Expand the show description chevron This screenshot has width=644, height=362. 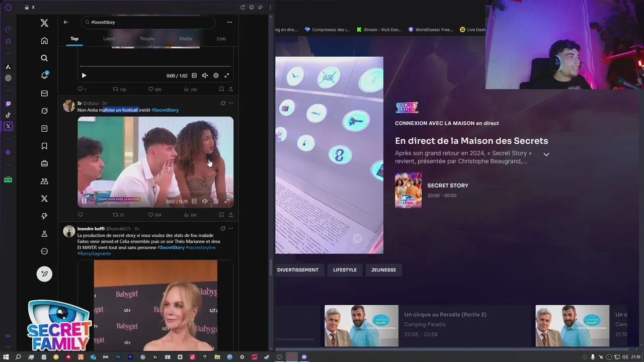546,154
